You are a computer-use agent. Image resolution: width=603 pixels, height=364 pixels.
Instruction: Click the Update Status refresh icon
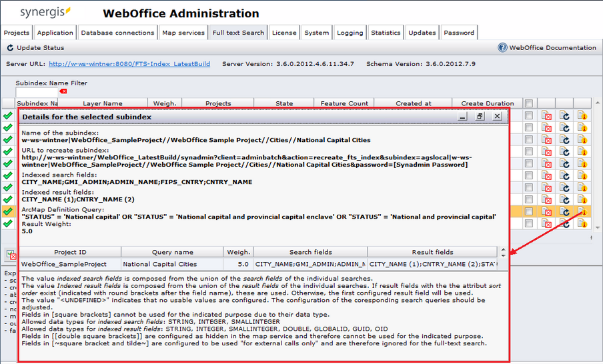point(10,47)
